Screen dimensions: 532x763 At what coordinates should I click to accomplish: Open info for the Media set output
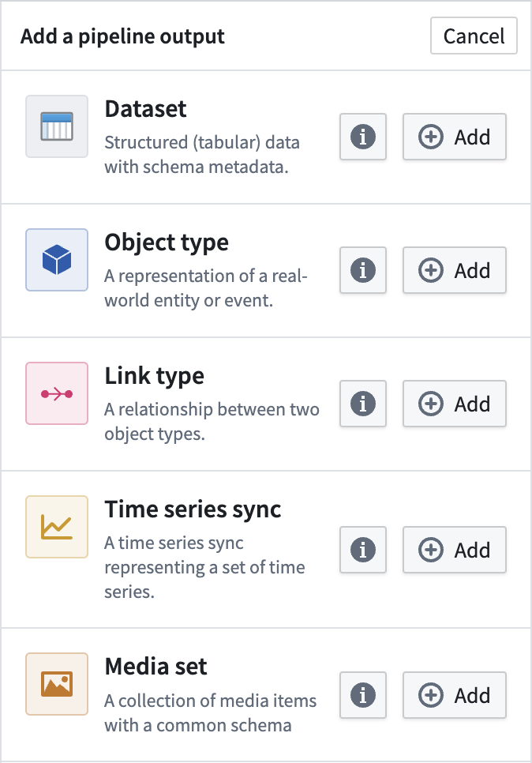click(362, 695)
